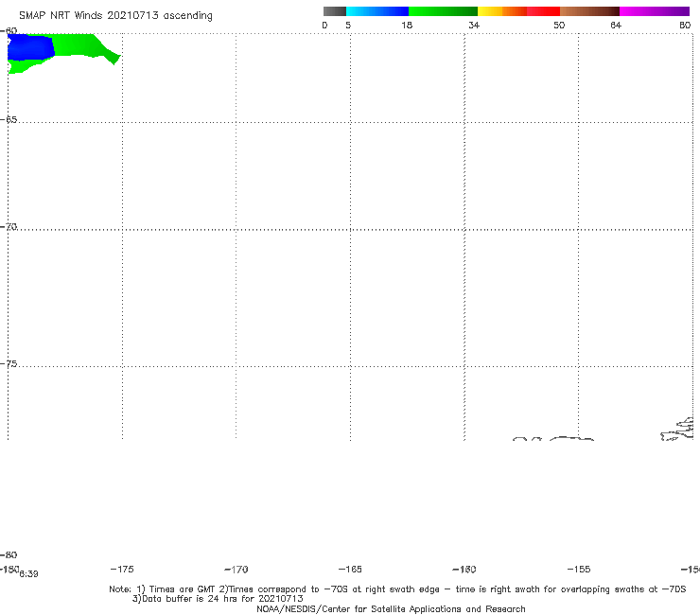Viewport: 700px width, 615px height.
Task: Click the cyan-to-blue segment of the color bar
Action: click(x=377, y=11)
